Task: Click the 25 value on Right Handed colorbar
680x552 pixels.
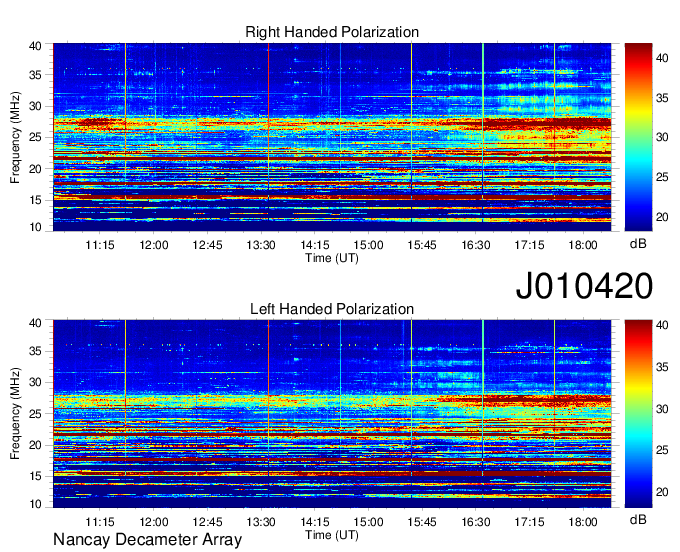Action: (662, 177)
